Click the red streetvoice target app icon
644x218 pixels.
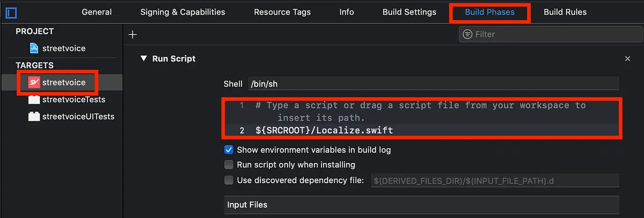34,82
